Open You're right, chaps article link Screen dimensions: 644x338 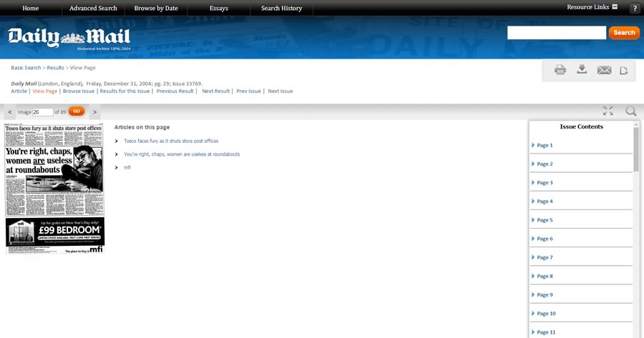click(182, 154)
